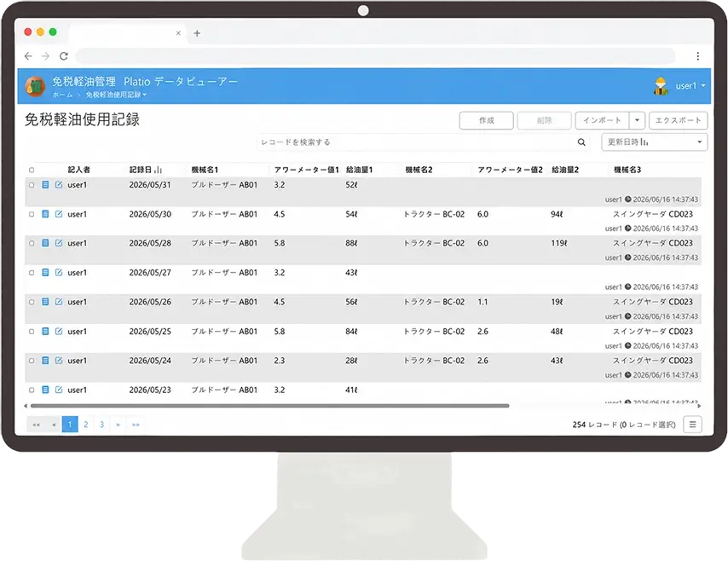Viewport: 728px width, 561px height.
Task: Select the 2026/05/24 record checkbox
Action: (32, 361)
